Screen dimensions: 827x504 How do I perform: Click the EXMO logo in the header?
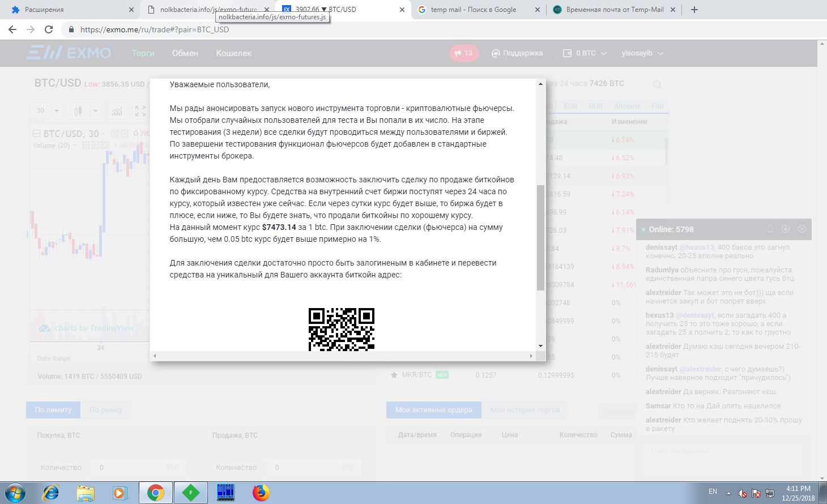tap(69, 53)
